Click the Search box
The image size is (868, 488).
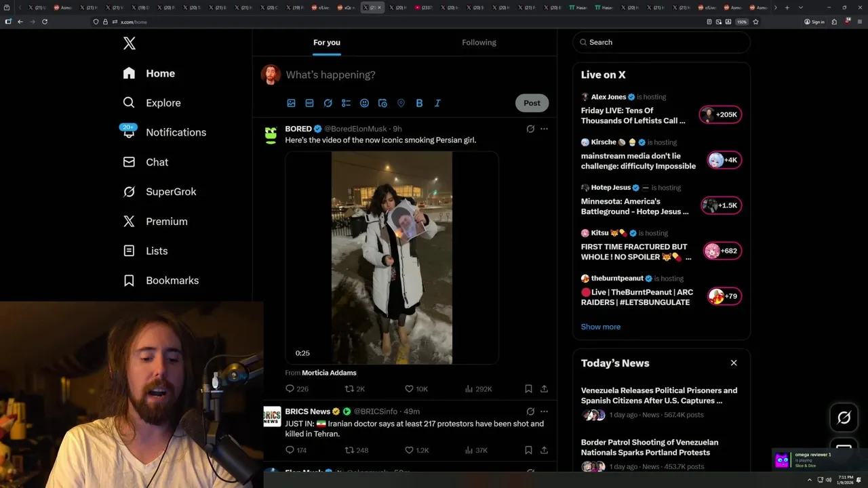662,42
